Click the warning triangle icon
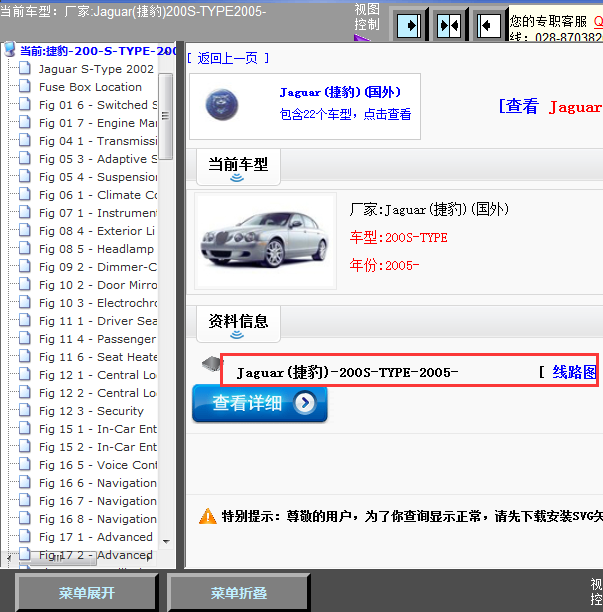This screenshot has height=612, width=603. pyautogui.click(x=208, y=516)
